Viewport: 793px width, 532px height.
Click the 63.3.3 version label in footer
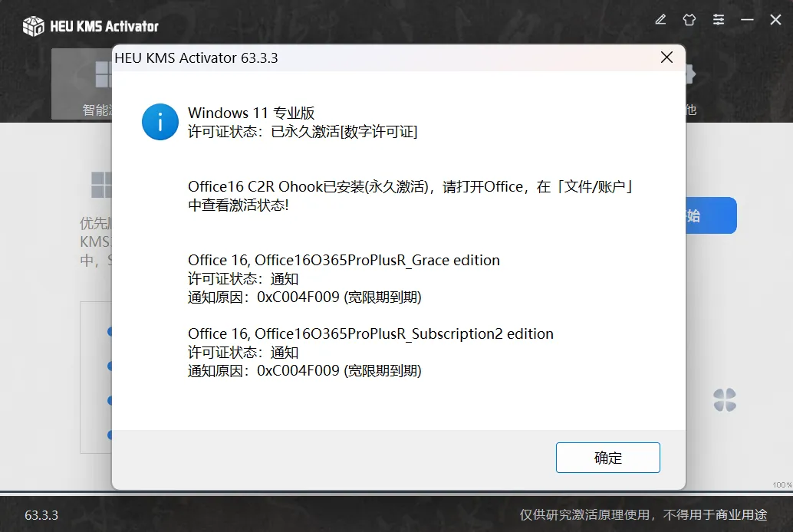41,515
